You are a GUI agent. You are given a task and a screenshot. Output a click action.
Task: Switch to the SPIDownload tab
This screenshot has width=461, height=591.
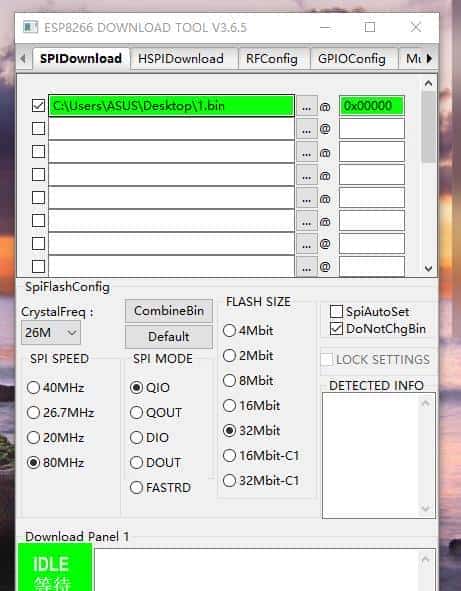[81, 59]
